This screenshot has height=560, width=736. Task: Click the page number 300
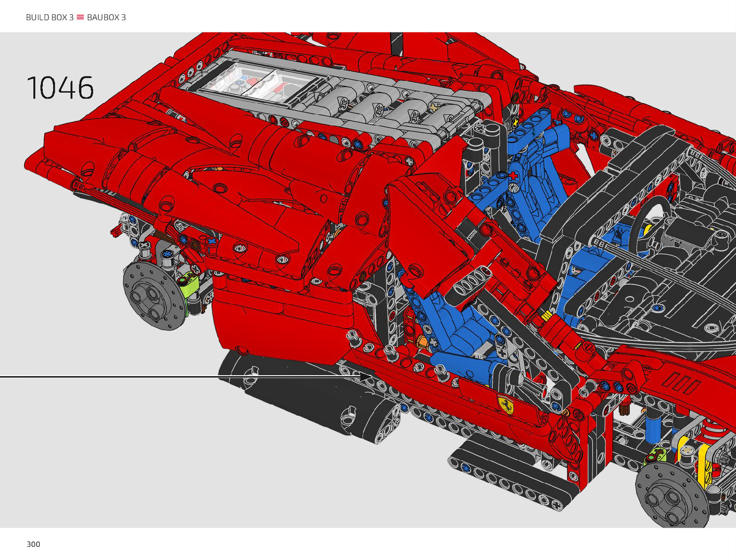[x=33, y=544]
